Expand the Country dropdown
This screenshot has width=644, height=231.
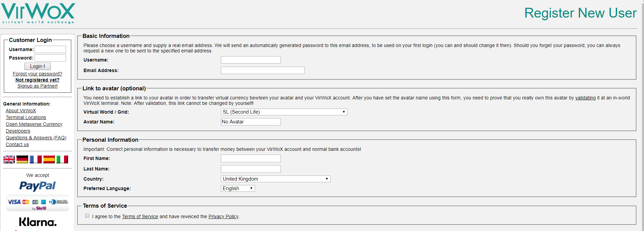coord(276,179)
